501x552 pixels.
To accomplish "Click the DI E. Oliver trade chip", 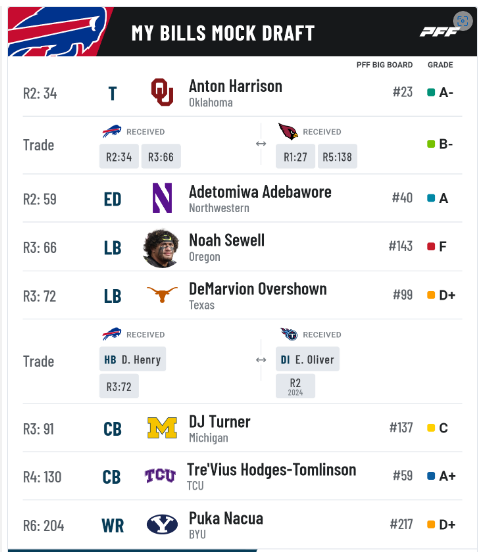I will click(308, 359).
